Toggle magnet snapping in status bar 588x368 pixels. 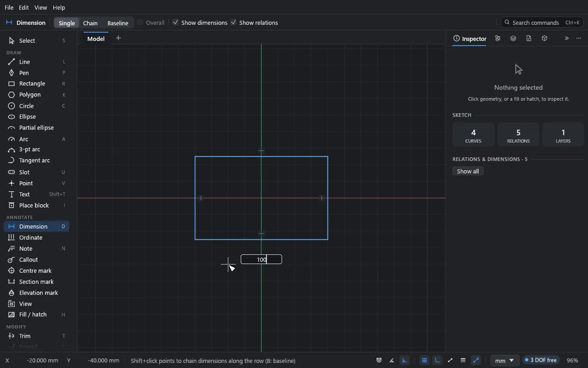pyautogui.click(x=379, y=361)
